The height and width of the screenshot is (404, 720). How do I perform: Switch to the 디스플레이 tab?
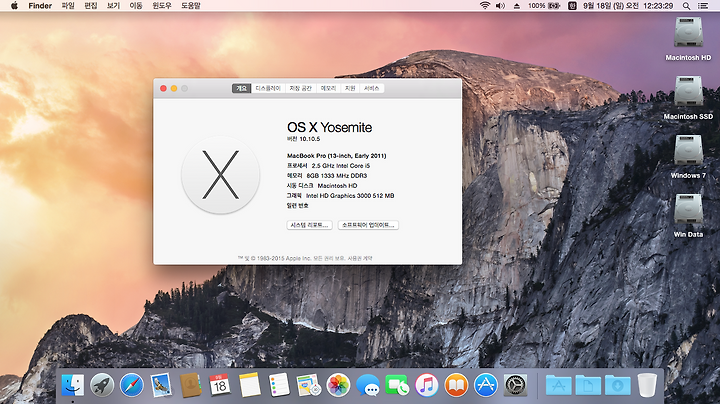click(268, 88)
